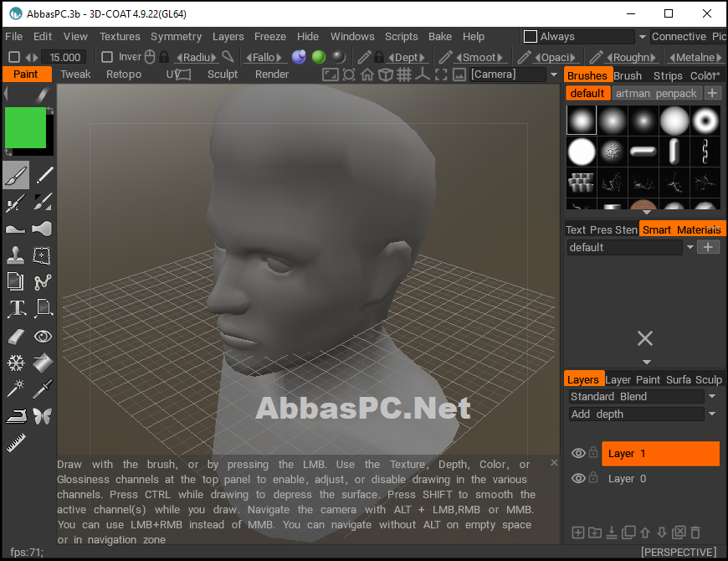728x561 pixels.
Task: Click the 3D cube view icon
Action: [386, 75]
